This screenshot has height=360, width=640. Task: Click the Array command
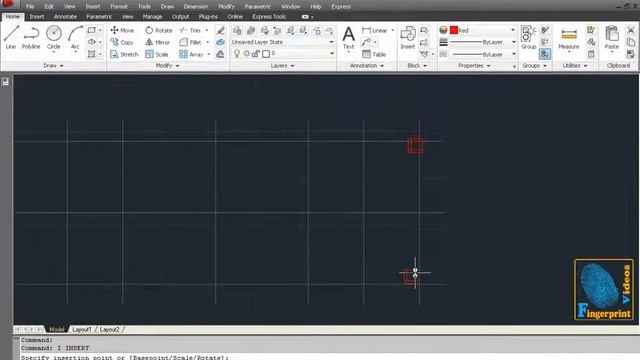point(191,54)
